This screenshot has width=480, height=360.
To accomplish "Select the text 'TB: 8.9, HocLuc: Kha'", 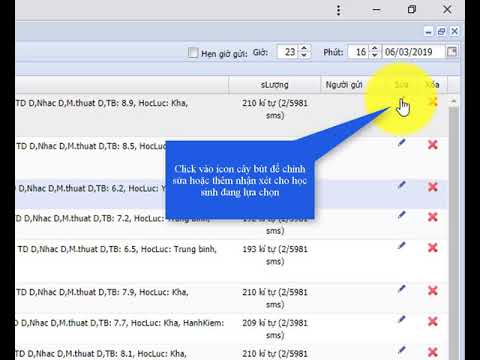I will coord(147,103).
